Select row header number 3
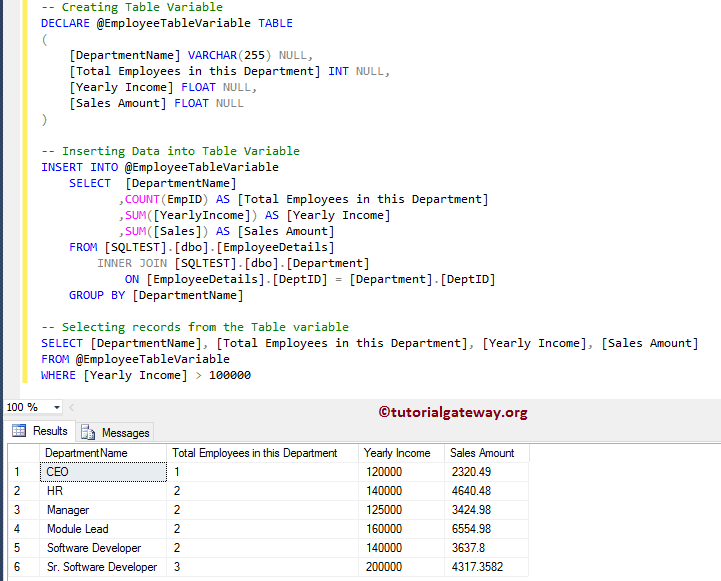This screenshot has height=581, width=721. click(x=24, y=510)
